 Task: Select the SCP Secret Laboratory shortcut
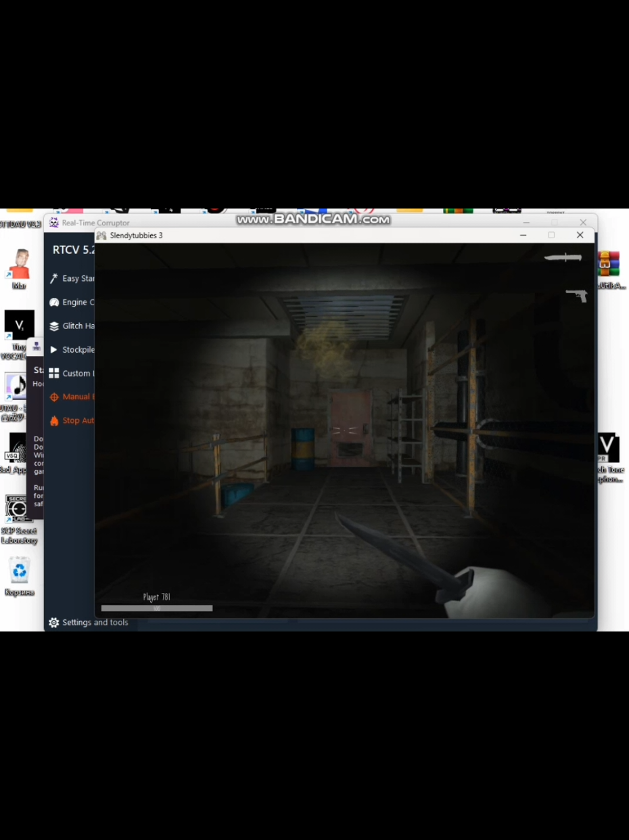coord(19,520)
